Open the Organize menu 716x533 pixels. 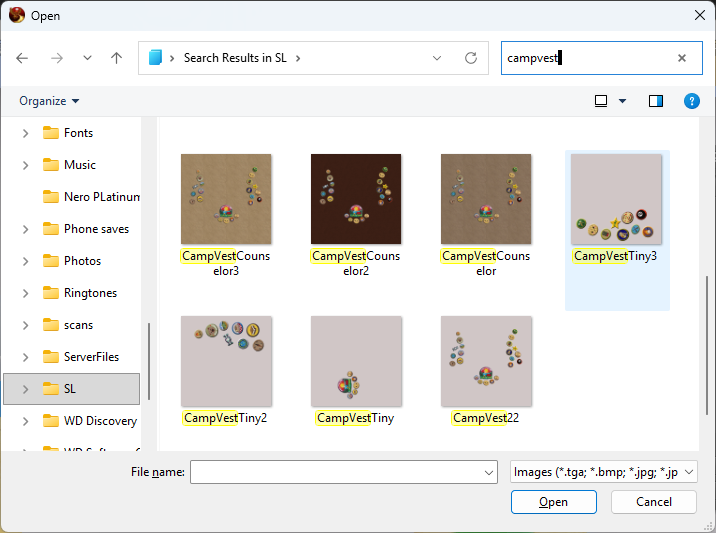(49, 101)
